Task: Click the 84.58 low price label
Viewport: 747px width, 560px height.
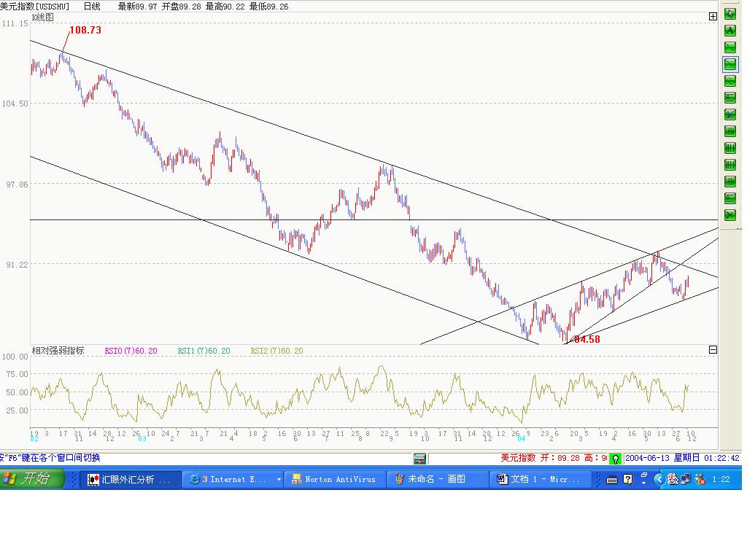Action: pos(587,339)
